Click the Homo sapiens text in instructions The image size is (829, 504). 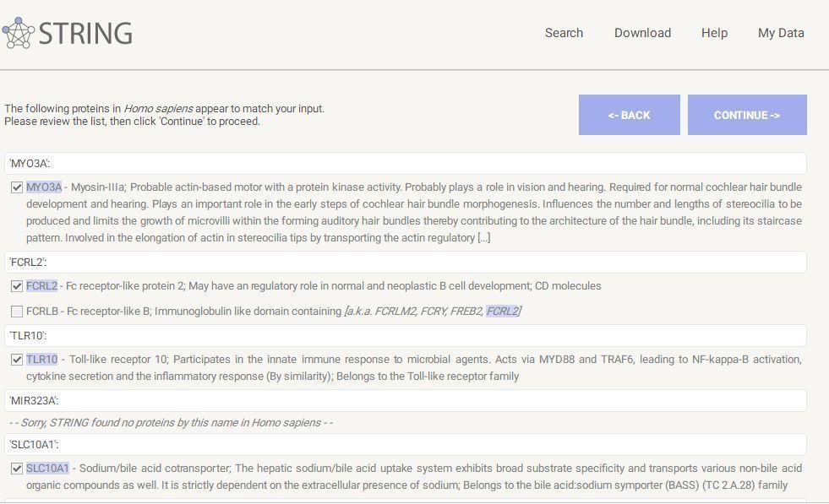click(159, 109)
